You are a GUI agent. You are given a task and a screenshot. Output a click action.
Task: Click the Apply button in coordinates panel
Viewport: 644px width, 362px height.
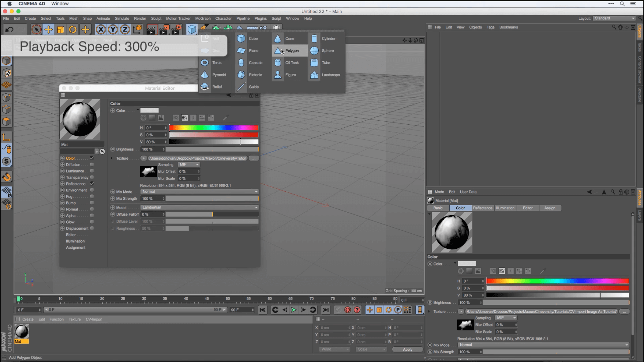407,349
